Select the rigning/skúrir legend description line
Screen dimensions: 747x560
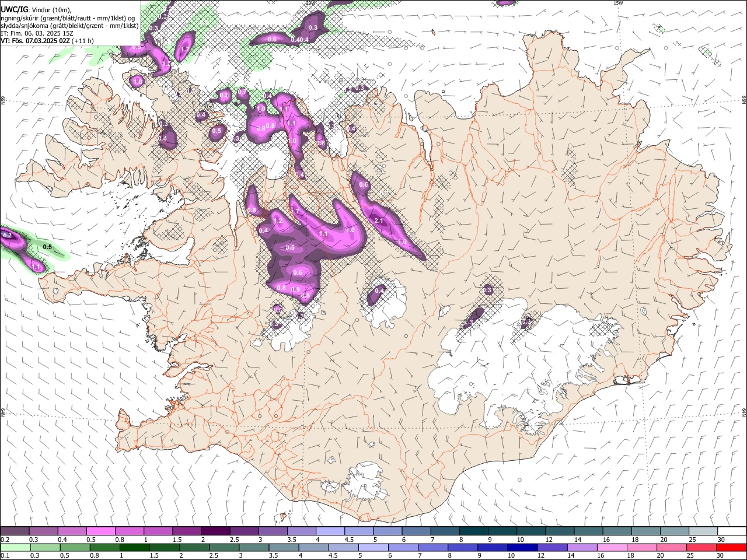[68, 17]
